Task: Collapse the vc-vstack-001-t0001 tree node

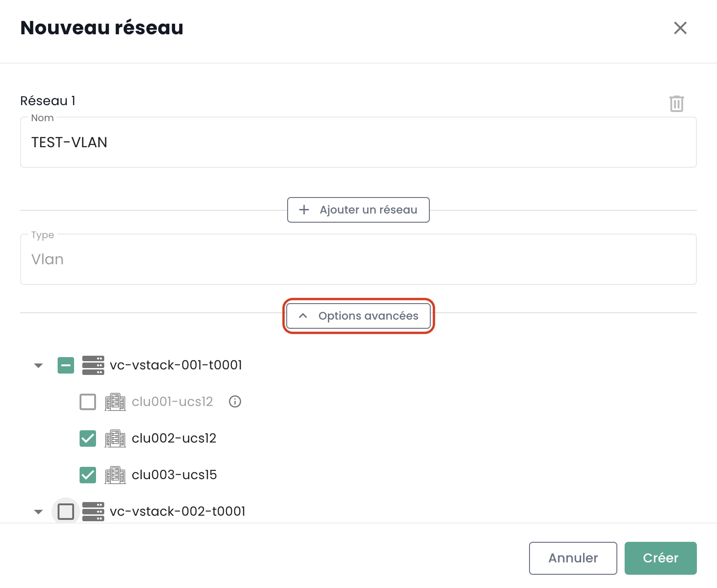Action: (38, 365)
